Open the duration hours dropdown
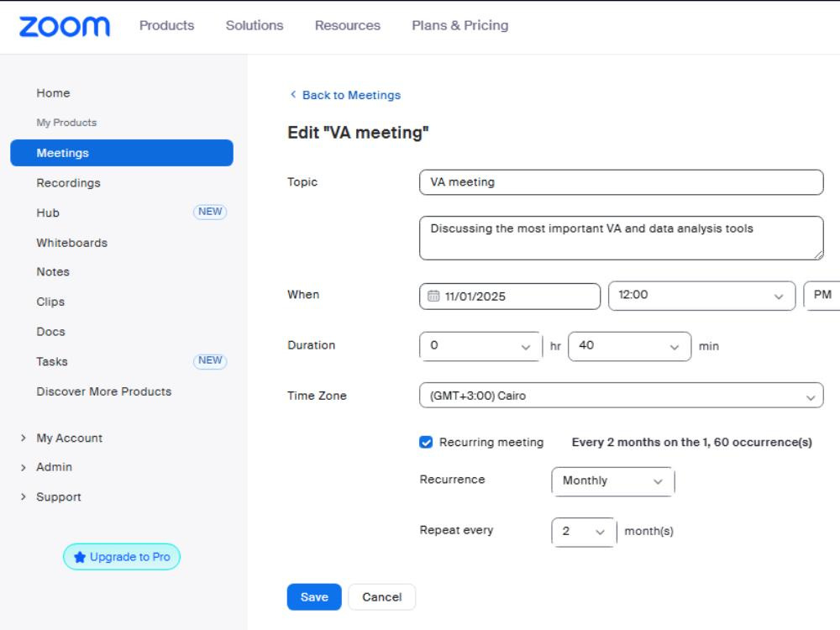The image size is (840, 630). (480, 346)
